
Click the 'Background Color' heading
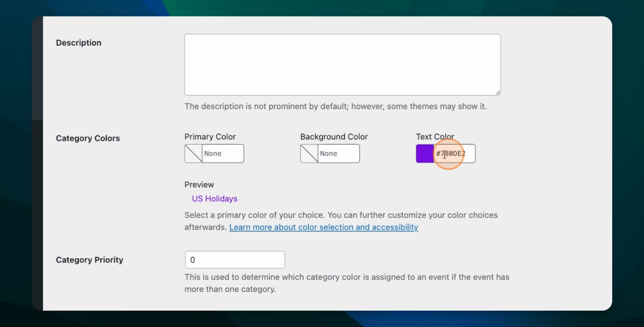click(334, 137)
